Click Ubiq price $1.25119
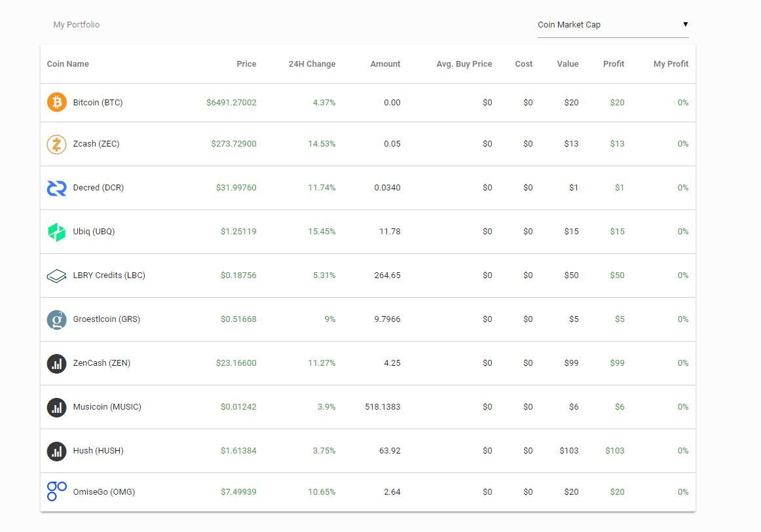Image resolution: width=761 pixels, height=532 pixels. tap(239, 232)
